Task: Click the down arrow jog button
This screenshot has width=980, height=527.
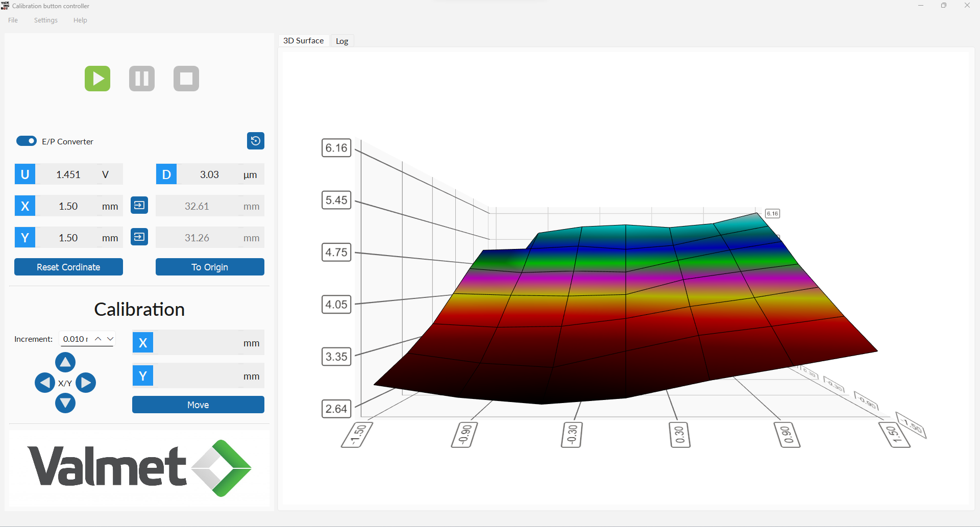Action: tap(65, 403)
